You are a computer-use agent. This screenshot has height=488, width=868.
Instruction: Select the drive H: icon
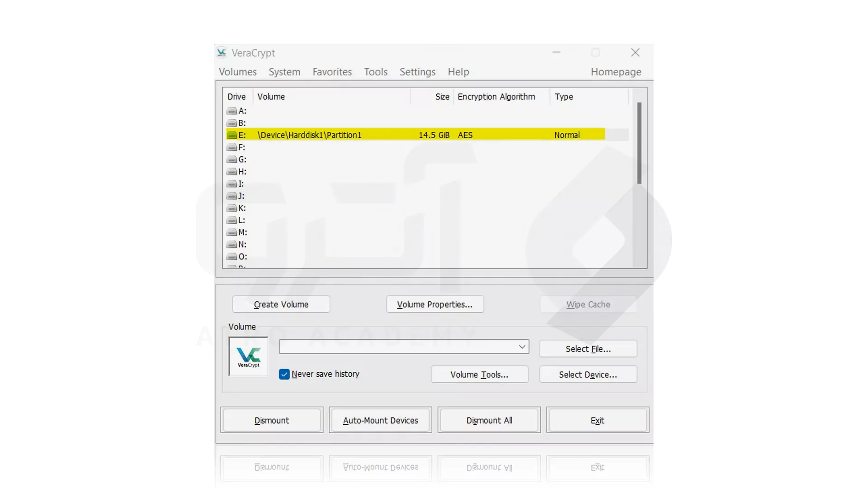[231, 172]
